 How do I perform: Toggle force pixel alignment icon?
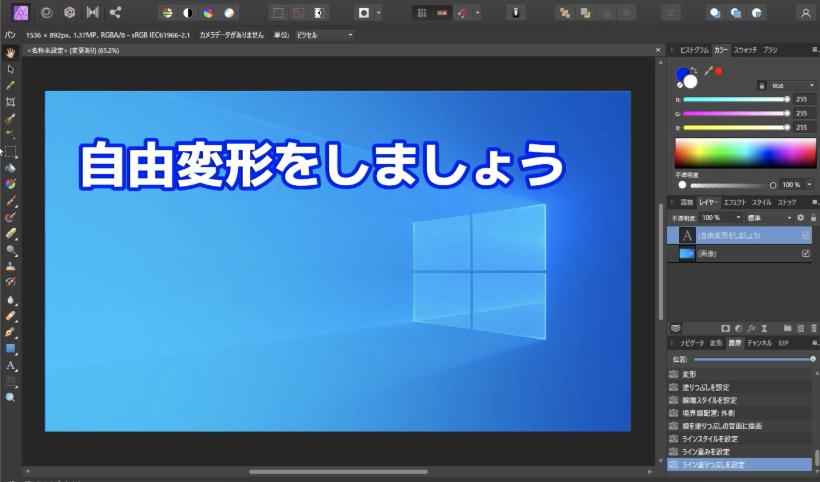click(x=442, y=13)
